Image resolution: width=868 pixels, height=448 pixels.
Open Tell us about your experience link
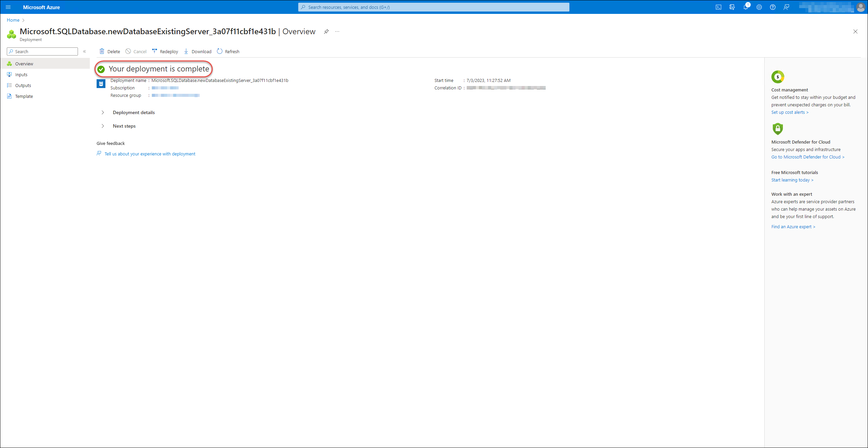pos(150,154)
